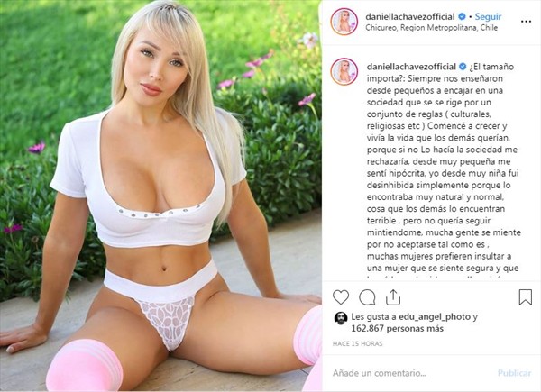Click the header profile avatar
Viewport: 541px width, 392px height.
[344, 22]
